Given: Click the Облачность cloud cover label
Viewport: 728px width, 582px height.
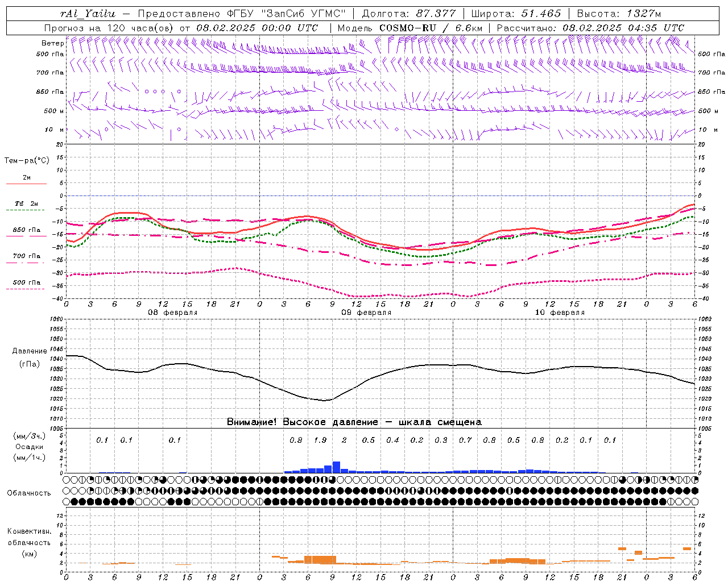Looking at the screenshot, I should [29, 493].
